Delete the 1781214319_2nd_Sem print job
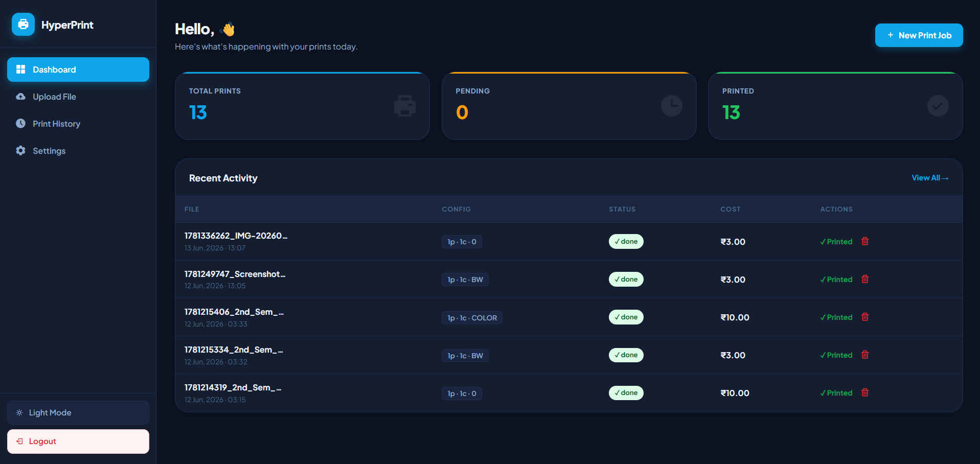 (x=865, y=392)
